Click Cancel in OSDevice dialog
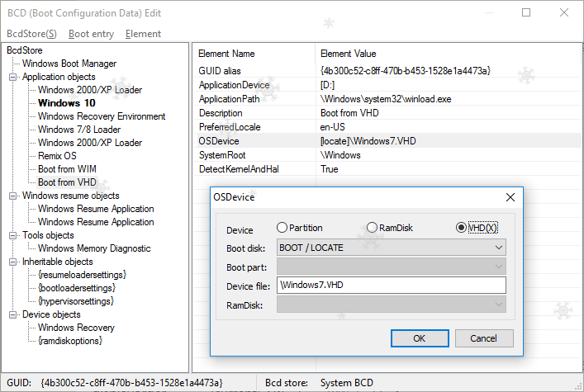This screenshot has width=584, height=392. click(484, 338)
